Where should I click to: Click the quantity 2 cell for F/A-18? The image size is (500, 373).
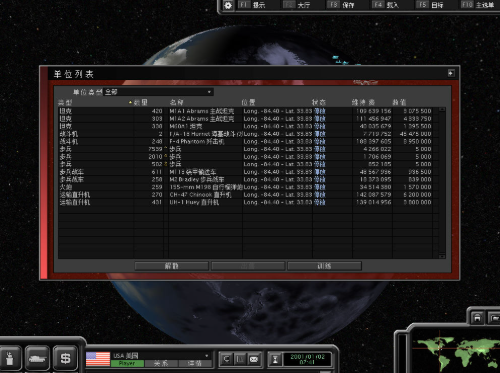(x=160, y=134)
